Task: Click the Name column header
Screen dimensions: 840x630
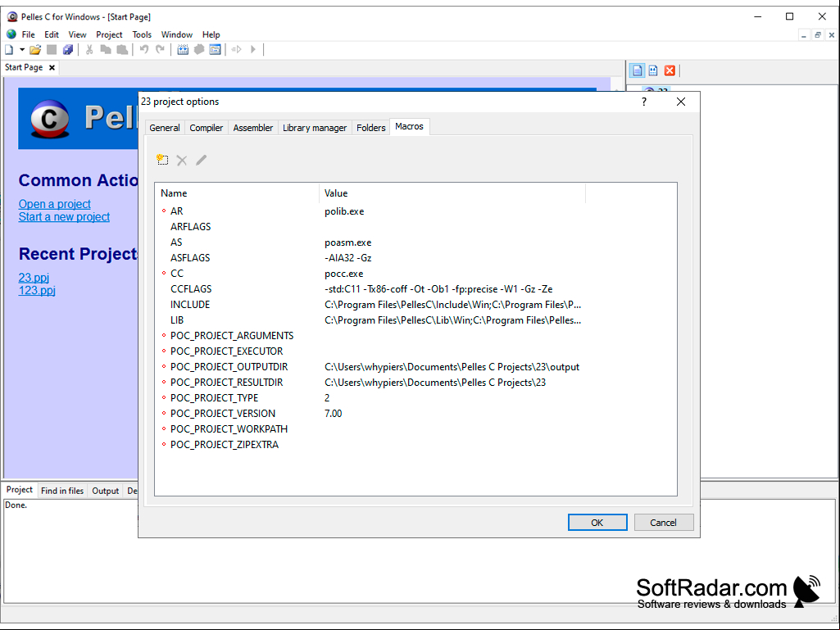Action: (x=238, y=193)
